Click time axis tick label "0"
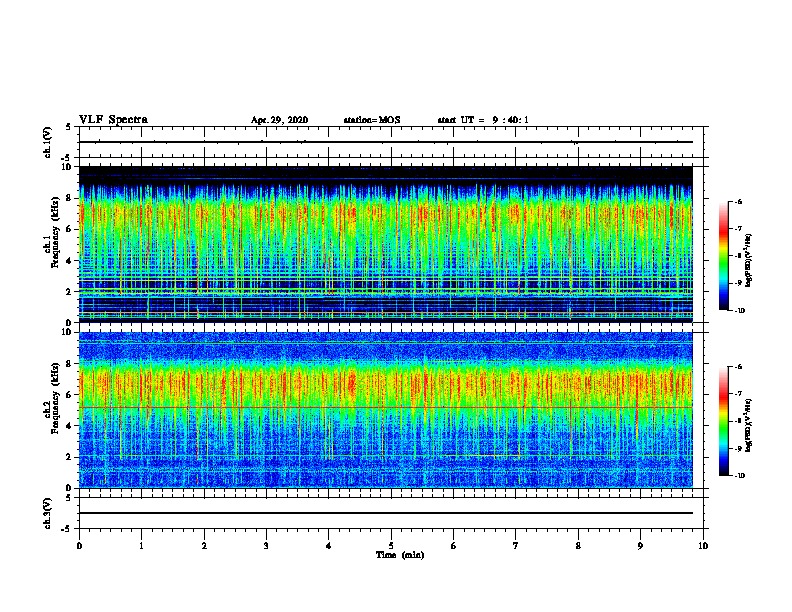 [x=79, y=546]
